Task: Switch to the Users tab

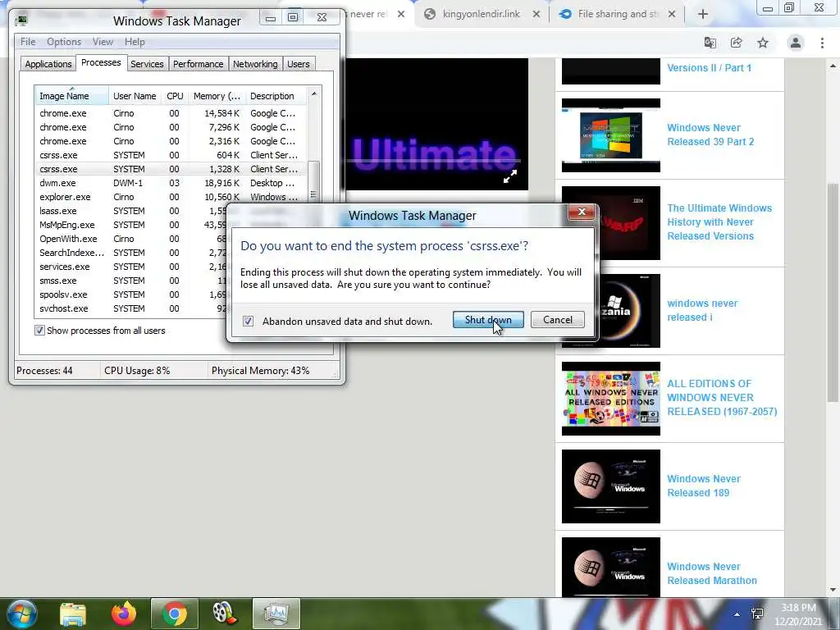Action: 298,64
